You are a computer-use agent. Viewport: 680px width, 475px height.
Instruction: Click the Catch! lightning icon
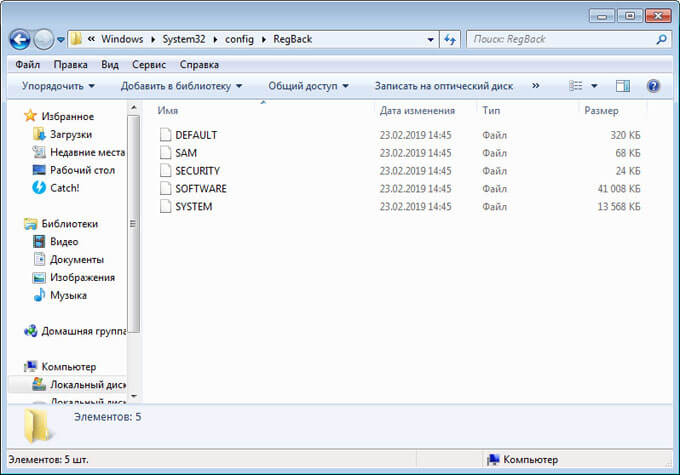[x=39, y=187]
